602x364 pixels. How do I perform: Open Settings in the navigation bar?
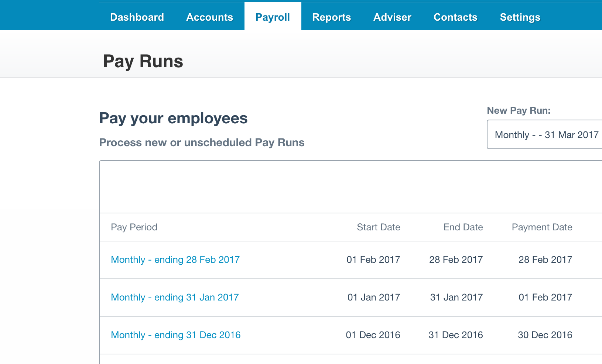click(520, 17)
